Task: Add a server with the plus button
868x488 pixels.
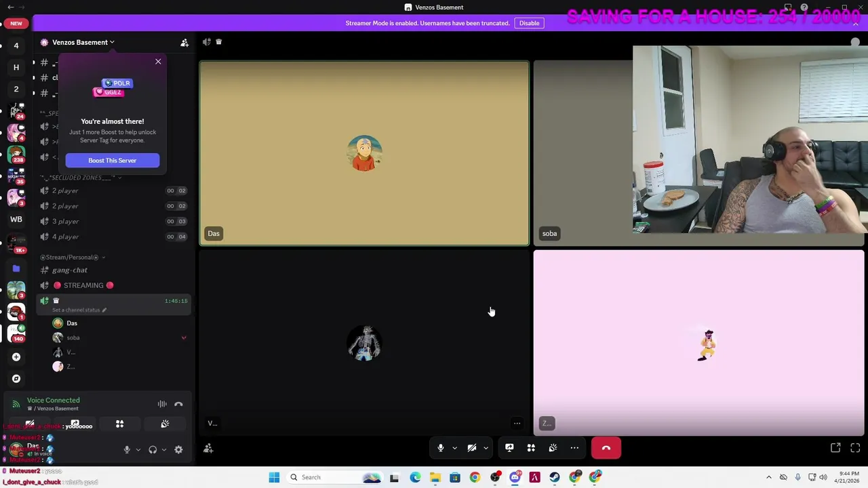Action: [16, 357]
